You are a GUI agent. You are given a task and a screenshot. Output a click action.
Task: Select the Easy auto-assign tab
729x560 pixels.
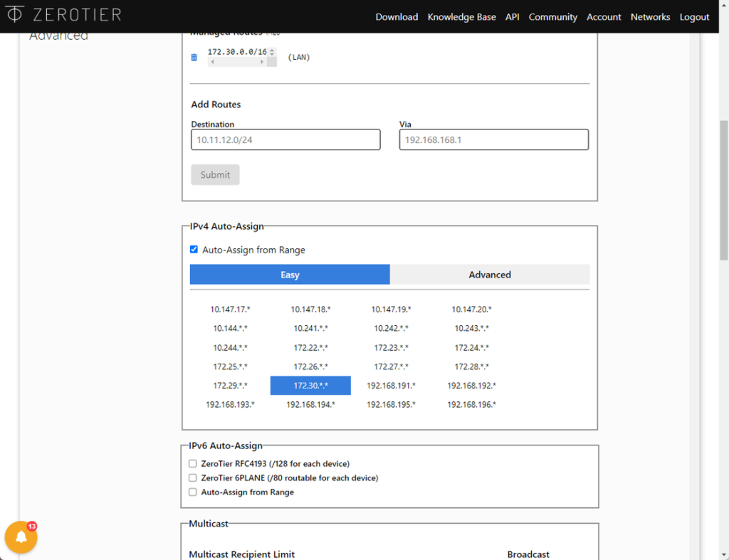click(290, 275)
